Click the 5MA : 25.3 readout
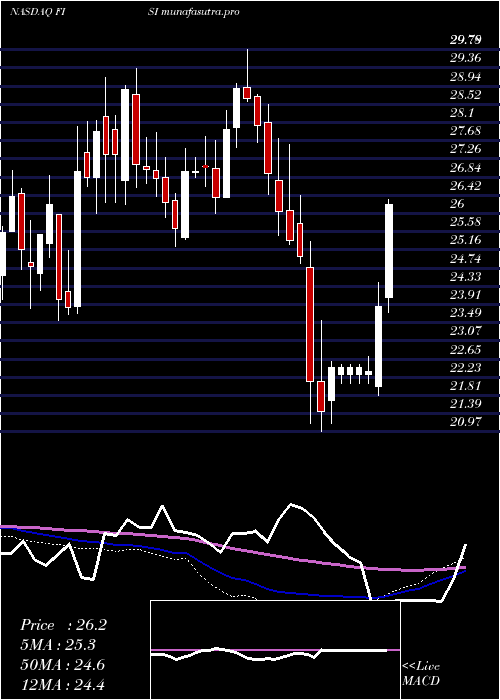 point(58,645)
